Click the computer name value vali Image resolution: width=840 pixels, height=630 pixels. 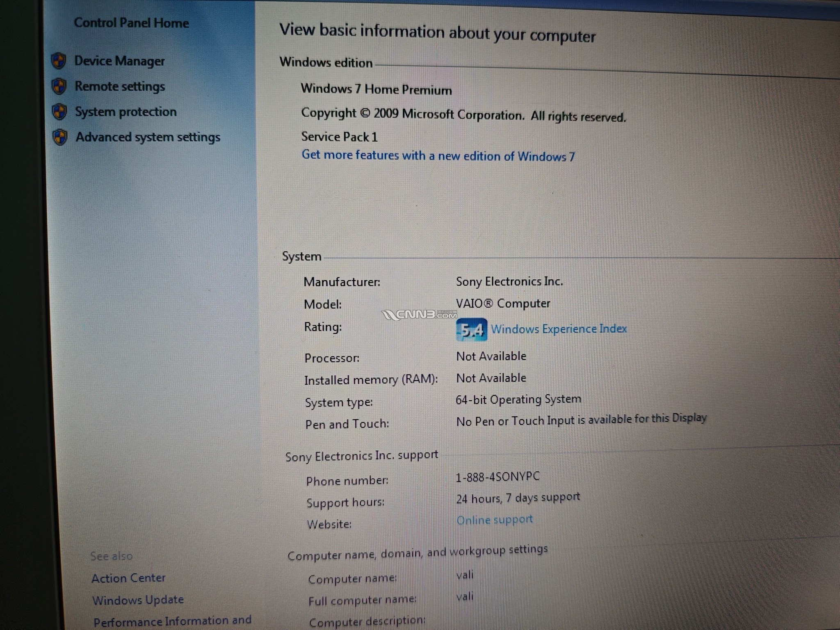pos(465,575)
